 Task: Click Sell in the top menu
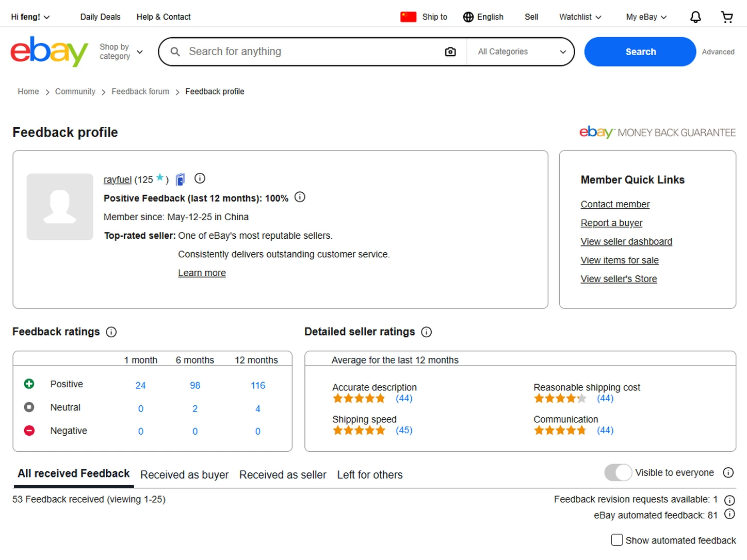tap(531, 17)
